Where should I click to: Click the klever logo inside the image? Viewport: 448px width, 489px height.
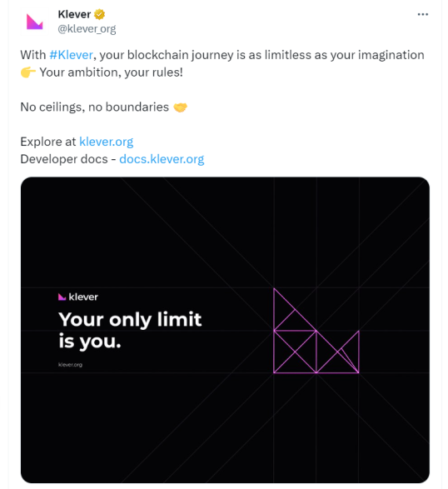(78, 297)
